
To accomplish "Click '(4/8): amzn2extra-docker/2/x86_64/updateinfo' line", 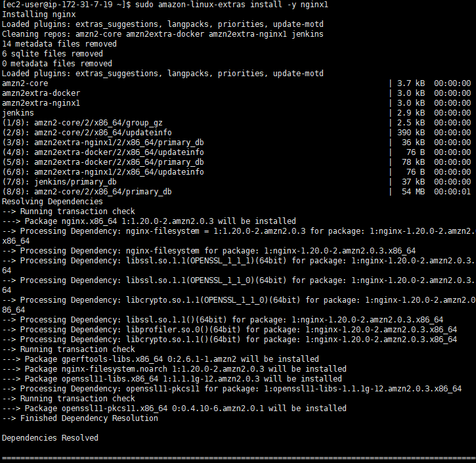I will point(103,152).
